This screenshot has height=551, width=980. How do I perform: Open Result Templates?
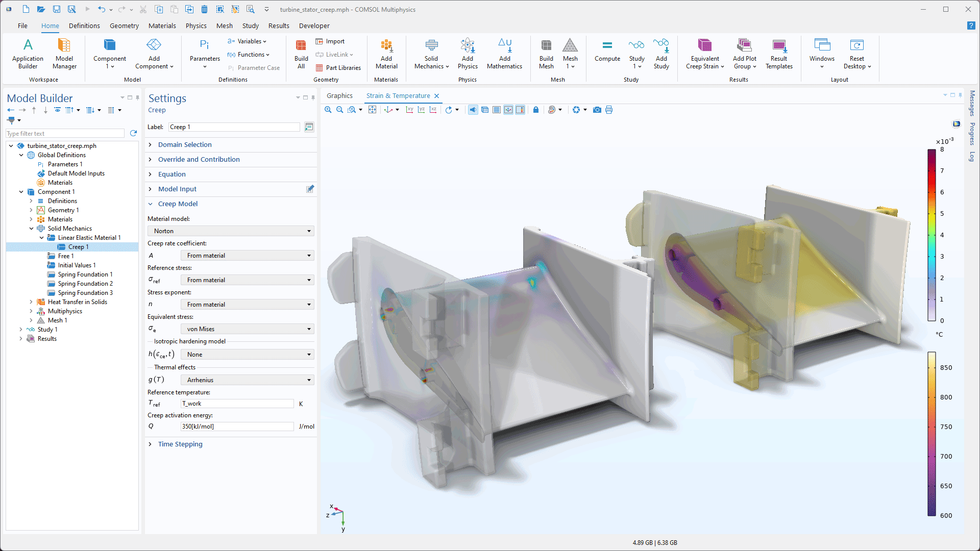click(779, 53)
